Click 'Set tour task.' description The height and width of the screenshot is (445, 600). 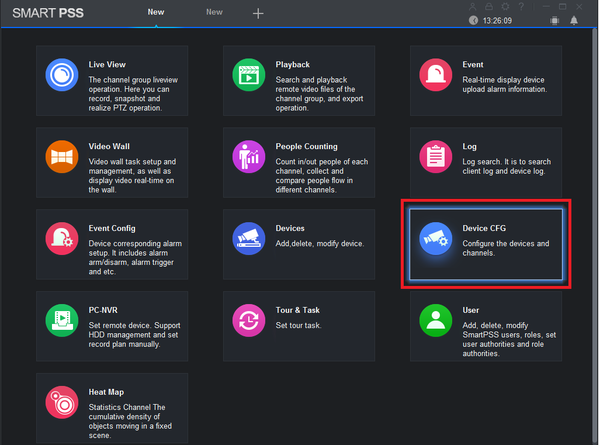coord(298,326)
